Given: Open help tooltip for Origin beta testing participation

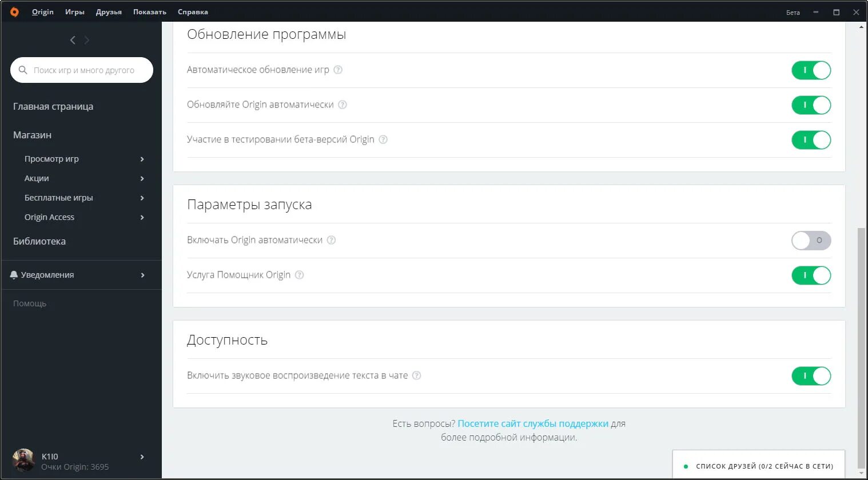Looking at the screenshot, I should click(x=383, y=139).
